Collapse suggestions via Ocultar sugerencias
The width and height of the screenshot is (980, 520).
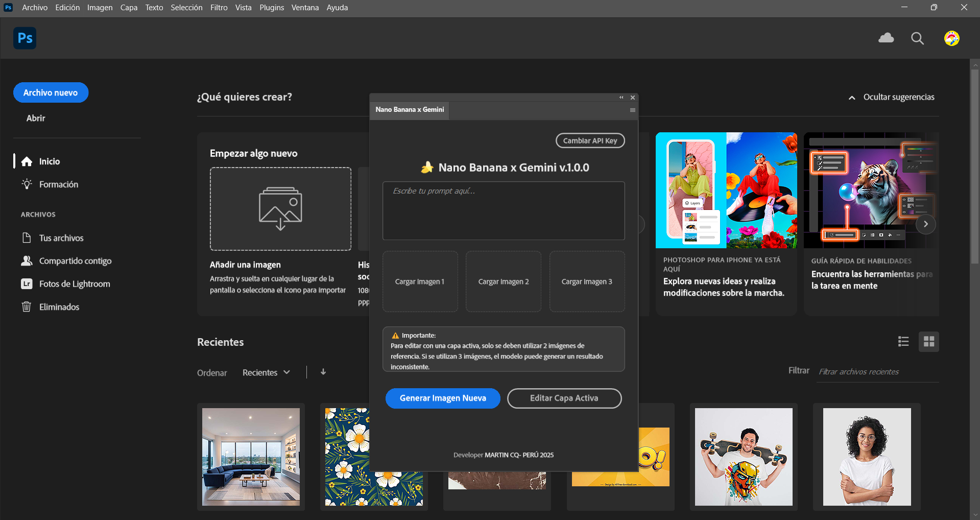pos(892,97)
